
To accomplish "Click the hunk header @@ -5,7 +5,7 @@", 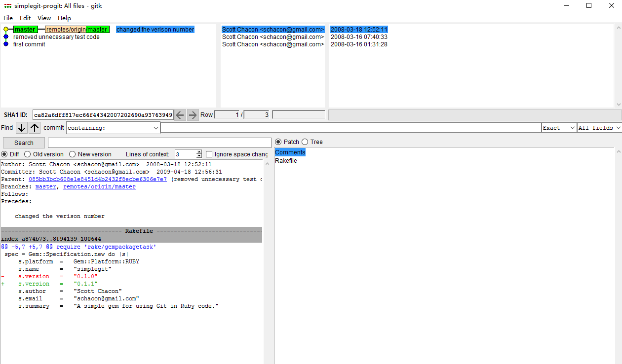I will click(78, 247).
